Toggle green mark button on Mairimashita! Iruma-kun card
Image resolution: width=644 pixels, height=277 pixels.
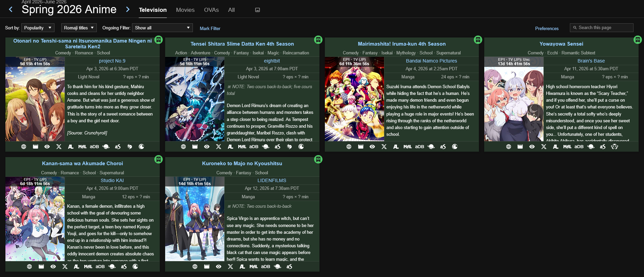[x=478, y=40]
